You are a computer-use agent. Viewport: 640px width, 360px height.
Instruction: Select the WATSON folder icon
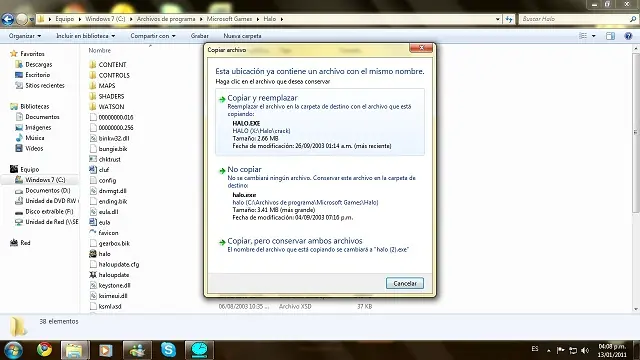[93, 107]
